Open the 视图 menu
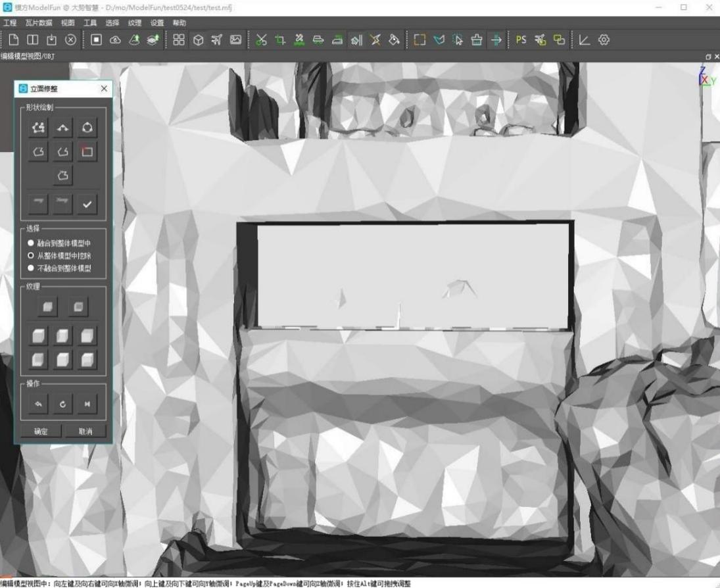The height and width of the screenshot is (588, 720). tap(68, 22)
